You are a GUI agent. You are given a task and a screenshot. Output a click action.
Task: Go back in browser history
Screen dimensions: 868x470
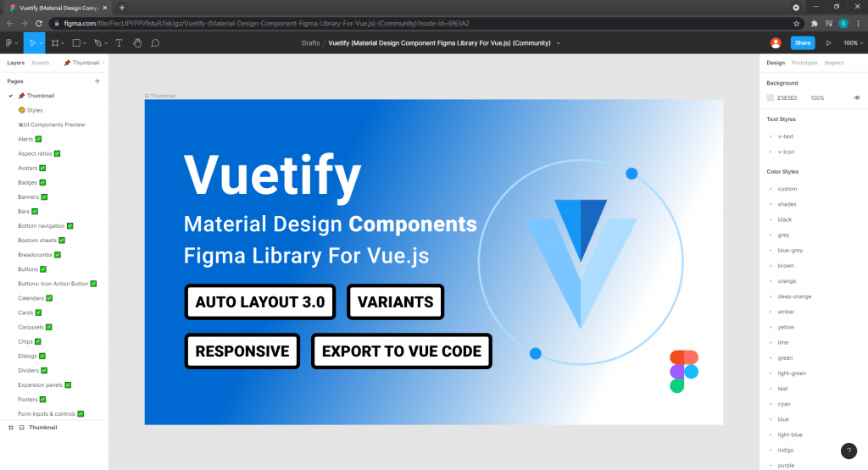pos(9,23)
